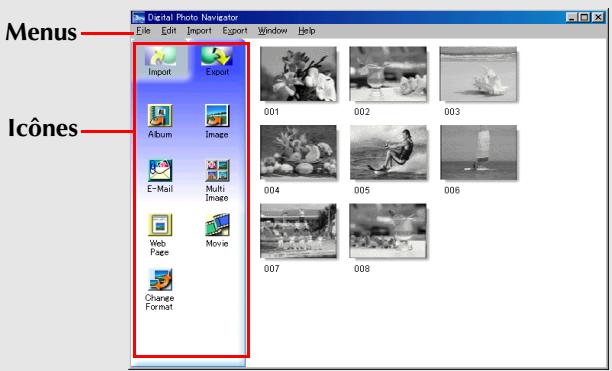Open the Help menu
This screenshot has height=371, width=612.
click(x=306, y=30)
